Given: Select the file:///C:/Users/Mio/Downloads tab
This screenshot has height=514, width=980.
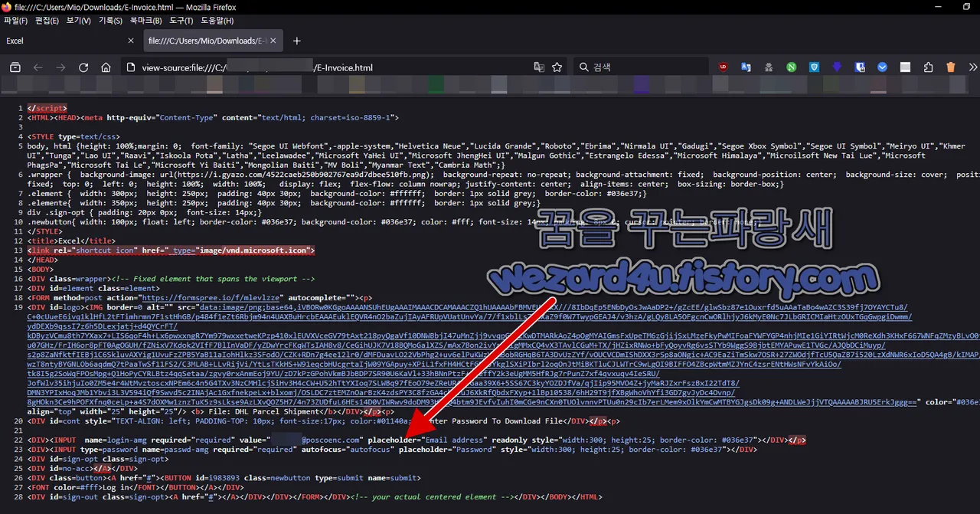Looking at the screenshot, I should (x=212, y=41).
